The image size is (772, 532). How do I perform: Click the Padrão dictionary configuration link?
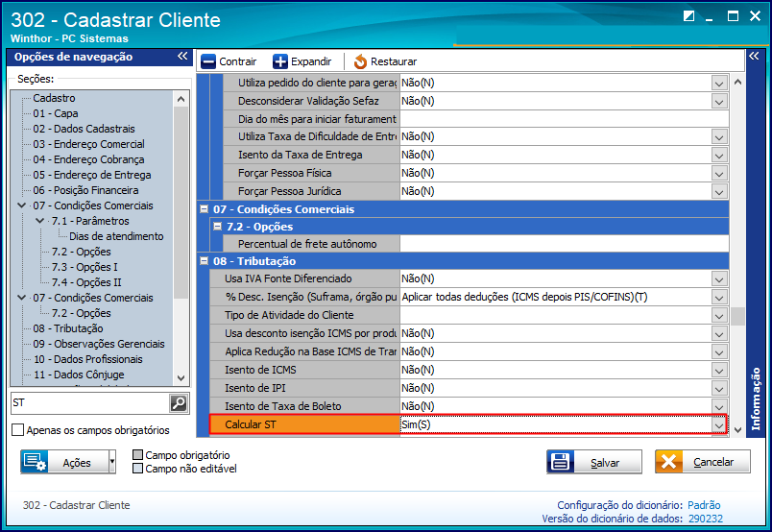click(704, 505)
